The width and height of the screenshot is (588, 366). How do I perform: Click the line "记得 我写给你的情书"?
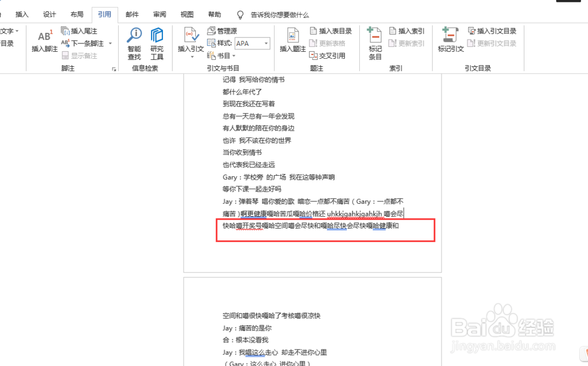coord(253,79)
